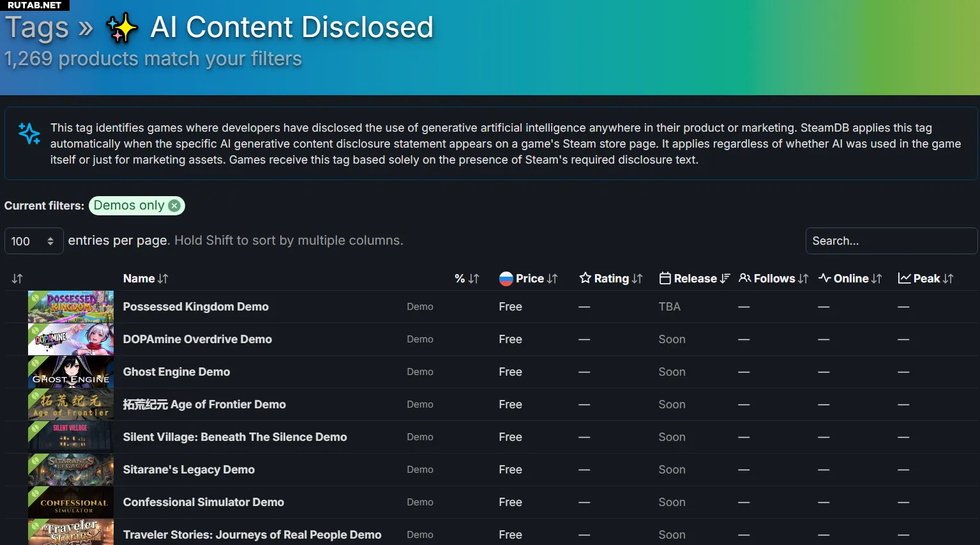980x545 pixels.
Task: Click Sitarane's Legacy Demo thumbnail image
Action: pos(71,470)
